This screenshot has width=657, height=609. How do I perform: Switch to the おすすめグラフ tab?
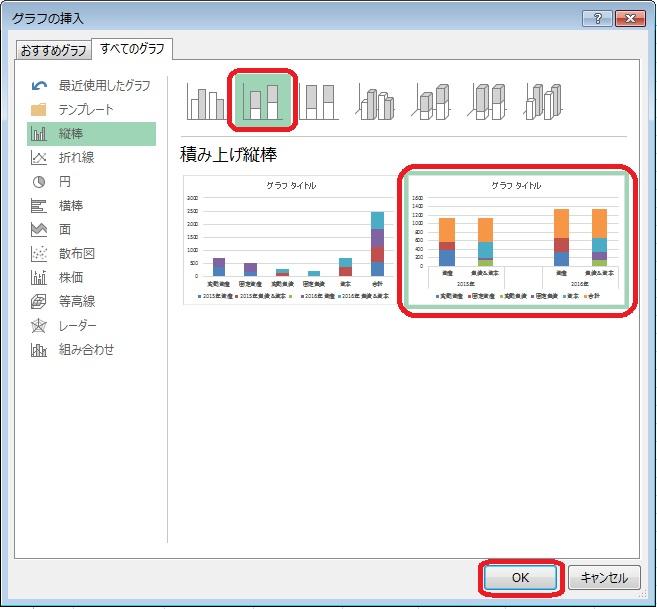pyautogui.click(x=52, y=50)
